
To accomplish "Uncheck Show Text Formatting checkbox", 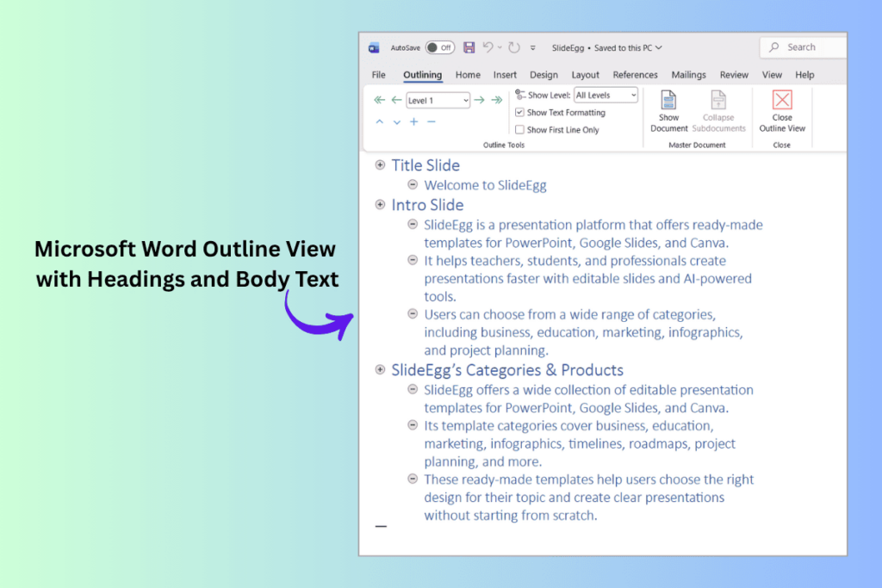I will tap(519, 113).
